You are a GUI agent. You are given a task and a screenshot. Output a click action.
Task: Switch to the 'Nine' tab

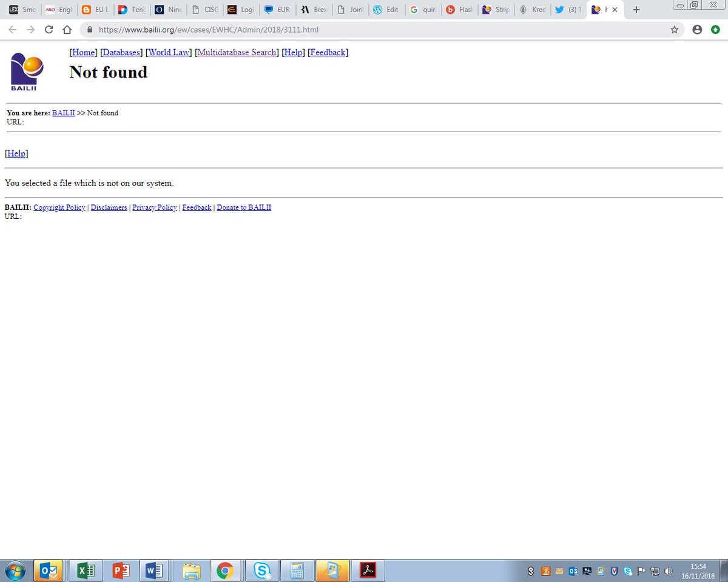click(x=168, y=10)
